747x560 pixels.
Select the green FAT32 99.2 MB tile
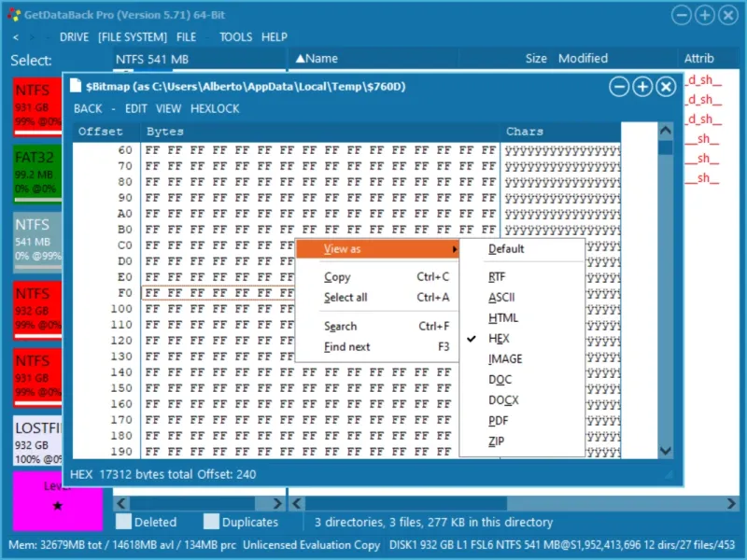(37, 174)
